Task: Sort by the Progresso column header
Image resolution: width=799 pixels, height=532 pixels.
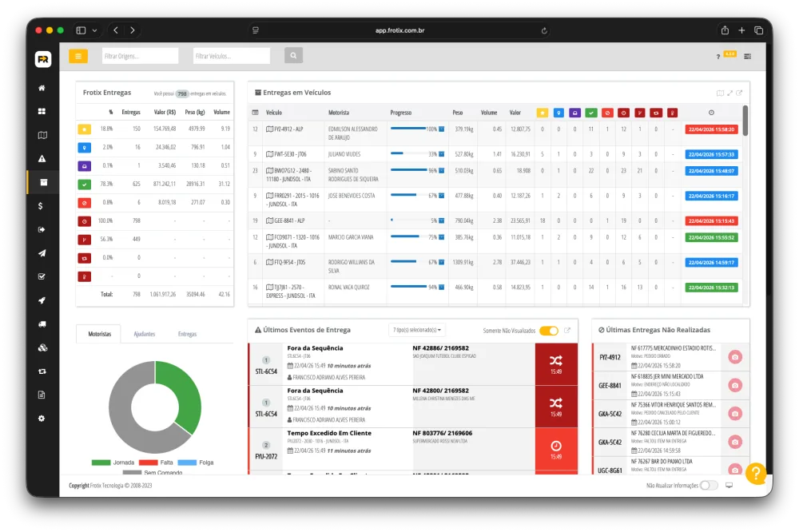Action: [401, 113]
